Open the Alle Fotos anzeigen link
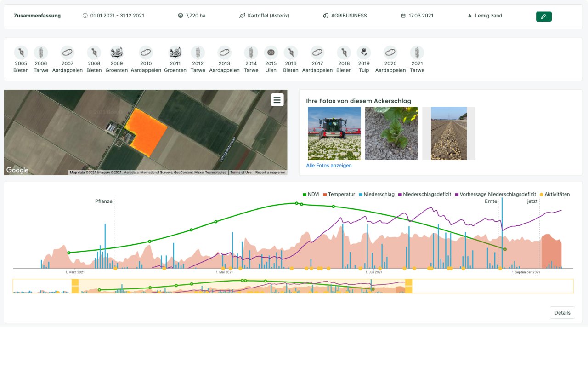Image resolution: width=588 pixels, height=368 pixels. 329,166
